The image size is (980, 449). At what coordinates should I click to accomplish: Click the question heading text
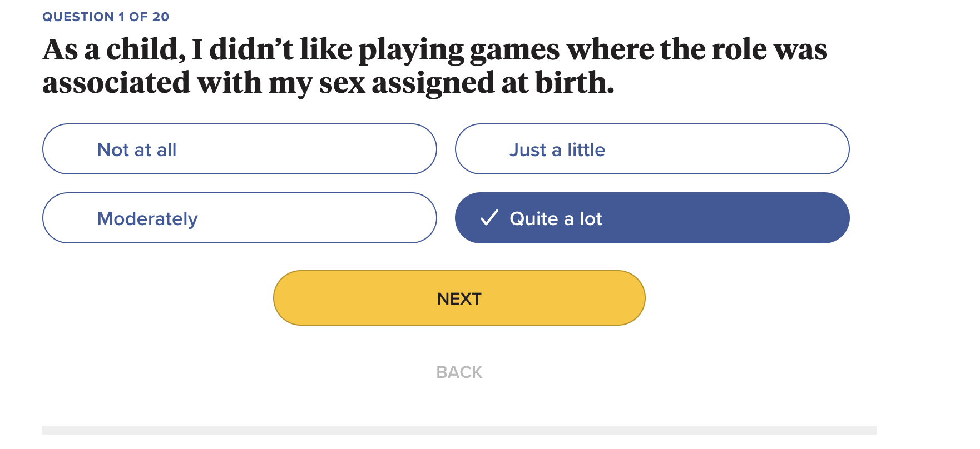click(x=434, y=66)
